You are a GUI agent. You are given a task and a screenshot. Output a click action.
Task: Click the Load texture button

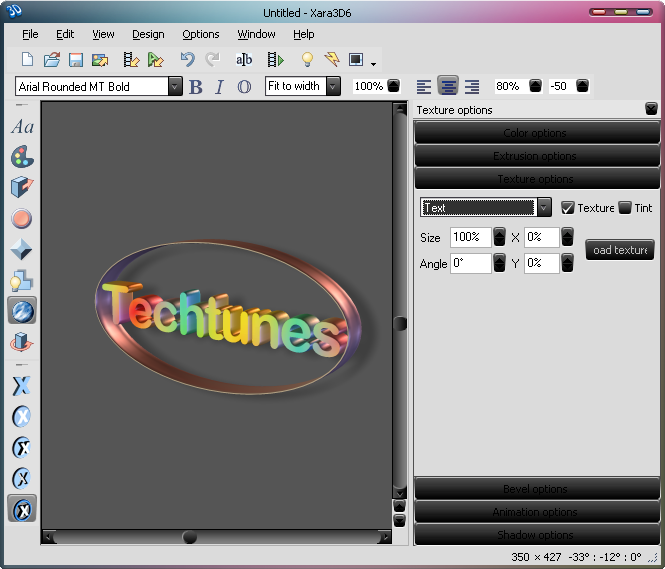pyautogui.click(x=620, y=250)
